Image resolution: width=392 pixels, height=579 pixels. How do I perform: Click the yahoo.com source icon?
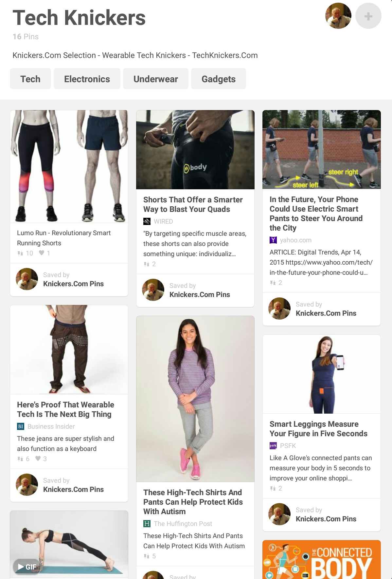pyautogui.click(x=273, y=240)
